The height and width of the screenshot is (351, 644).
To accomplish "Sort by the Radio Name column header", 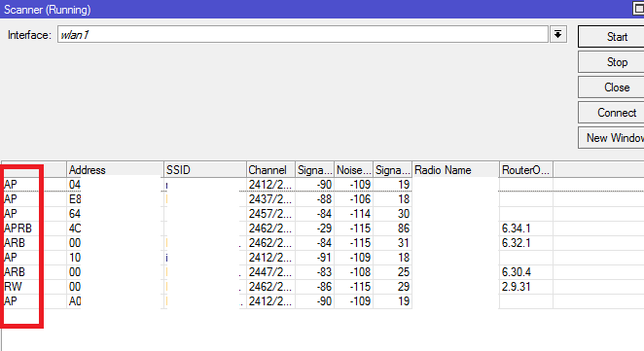I will (x=455, y=169).
